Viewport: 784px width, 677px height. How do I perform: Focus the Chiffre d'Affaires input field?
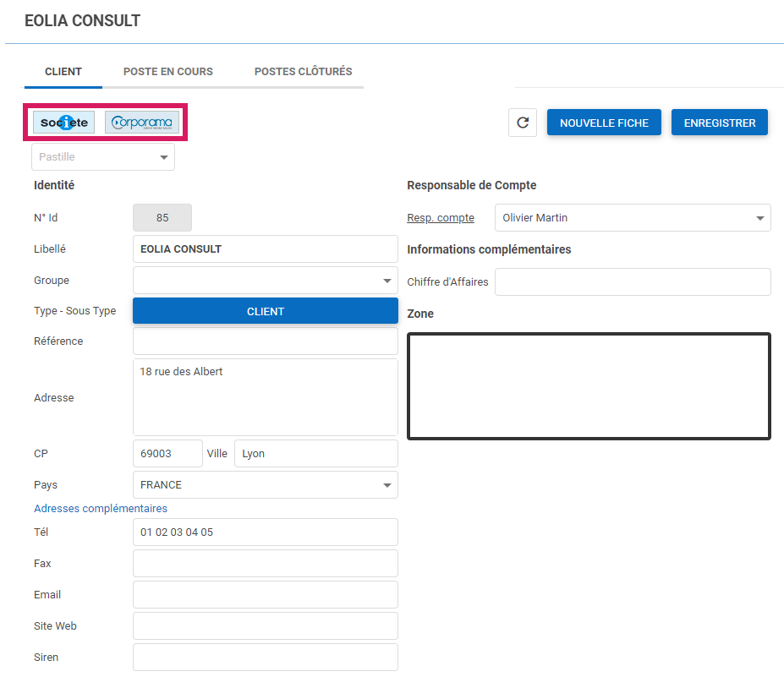[632, 282]
